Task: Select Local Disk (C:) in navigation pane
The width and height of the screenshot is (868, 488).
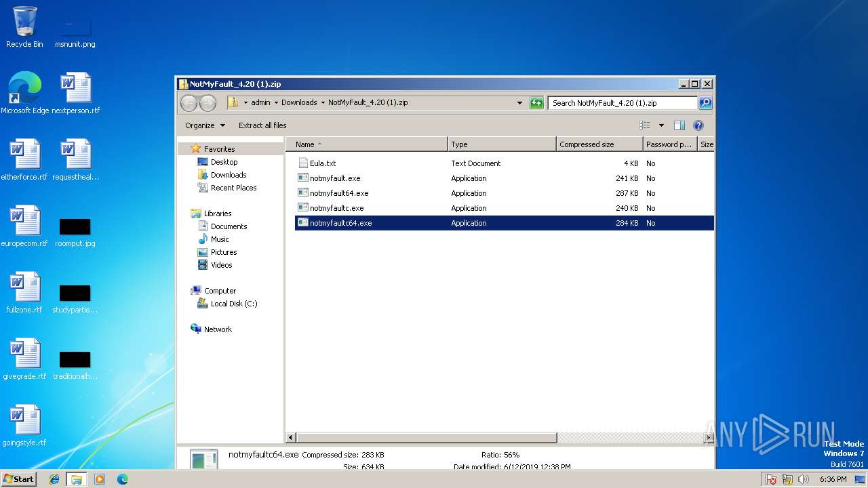Action: coord(234,304)
